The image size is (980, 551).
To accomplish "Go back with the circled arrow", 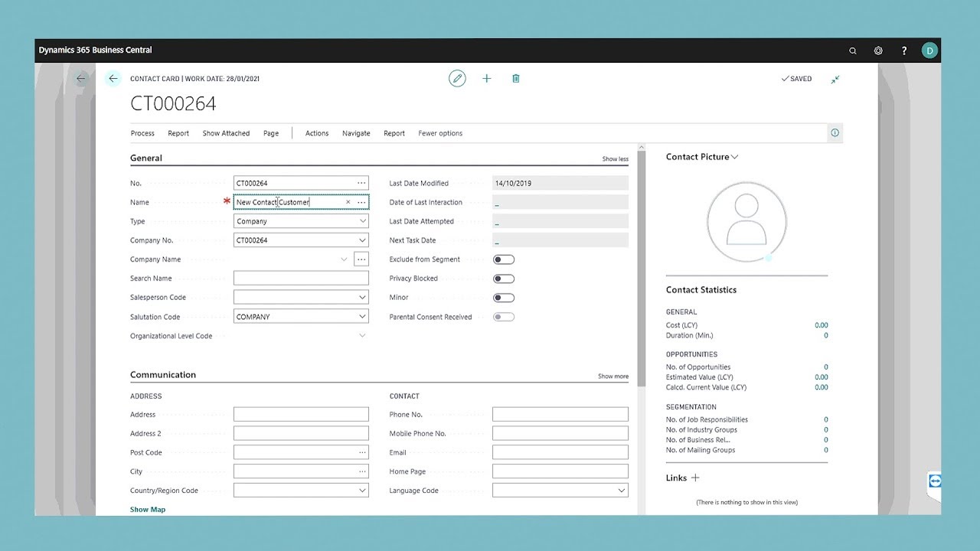I will (113, 78).
